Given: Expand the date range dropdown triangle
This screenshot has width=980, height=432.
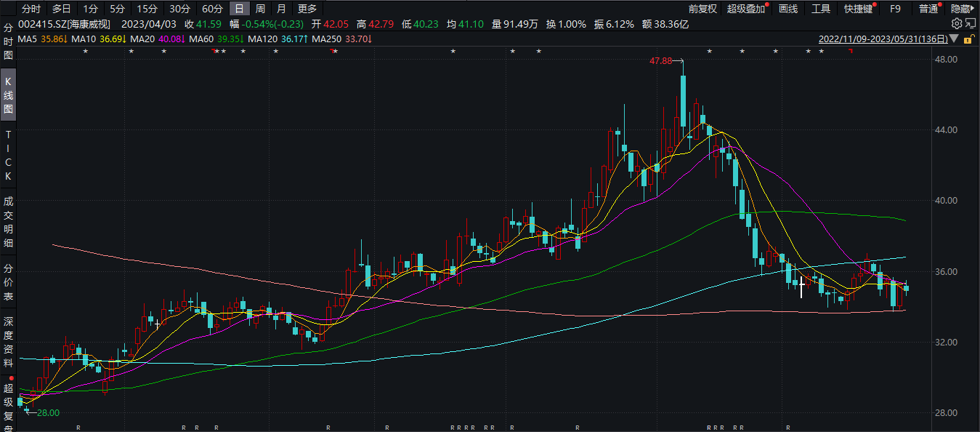Looking at the screenshot, I should [x=955, y=39].
